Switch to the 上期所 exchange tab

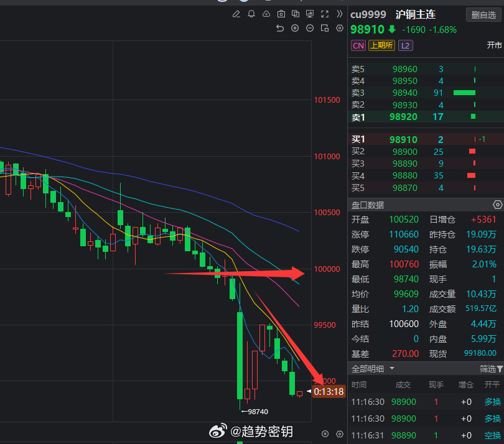(381, 45)
